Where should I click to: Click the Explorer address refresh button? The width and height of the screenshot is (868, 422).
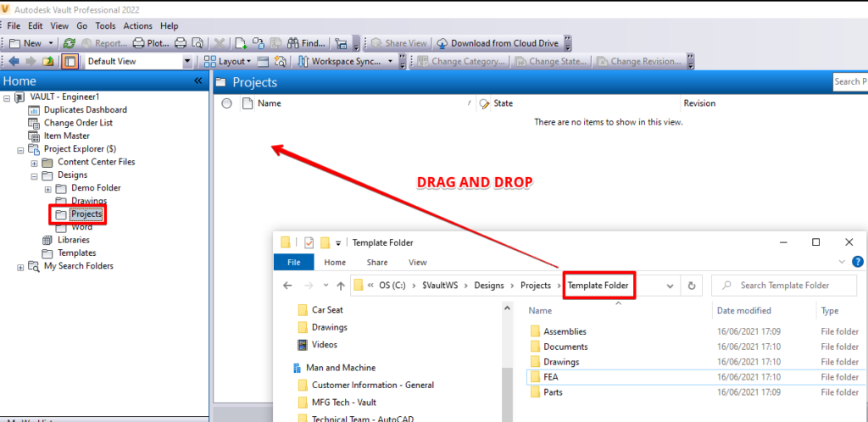coord(691,286)
